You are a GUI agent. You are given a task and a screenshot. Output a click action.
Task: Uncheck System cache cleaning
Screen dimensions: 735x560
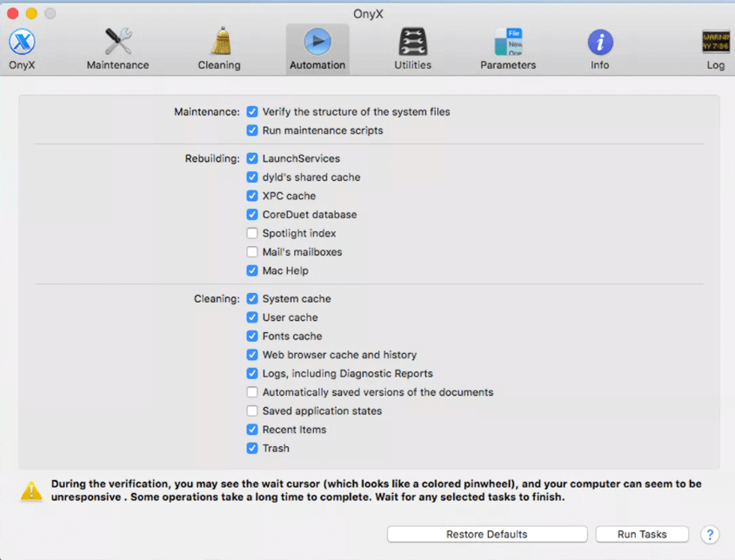pyautogui.click(x=252, y=298)
